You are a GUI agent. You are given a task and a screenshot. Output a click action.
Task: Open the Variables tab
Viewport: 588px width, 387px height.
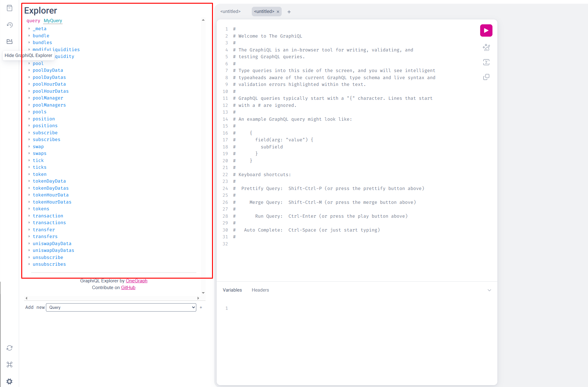pyautogui.click(x=232, y=290)
